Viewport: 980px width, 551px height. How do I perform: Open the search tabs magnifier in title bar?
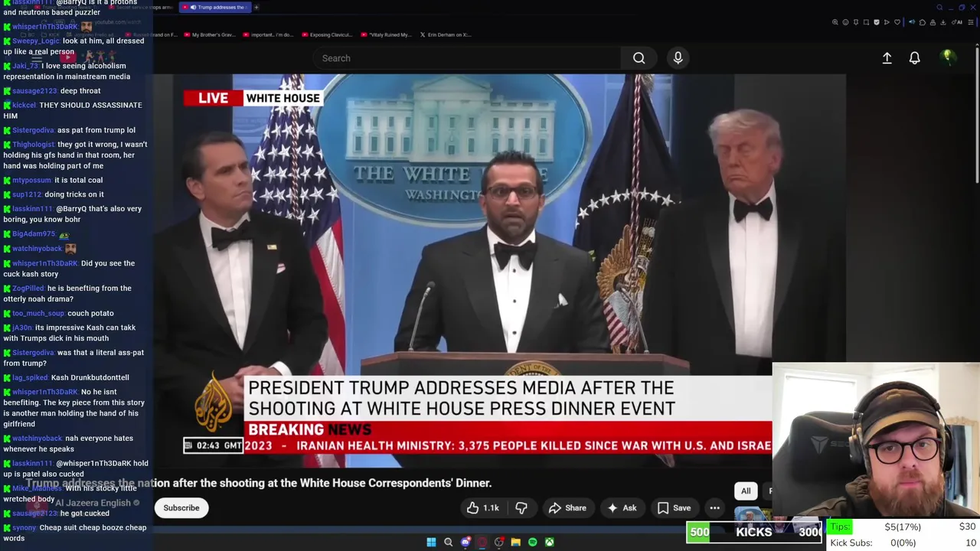tap(939, 8)
